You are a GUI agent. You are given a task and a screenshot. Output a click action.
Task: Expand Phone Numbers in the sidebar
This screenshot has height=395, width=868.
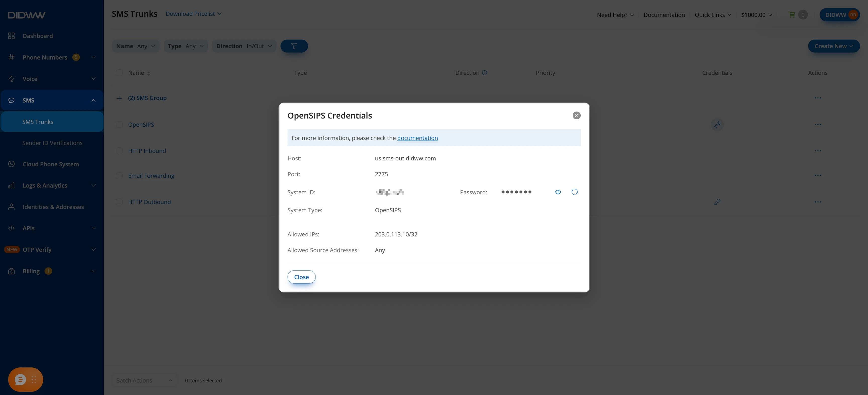(x=52, y=57)
